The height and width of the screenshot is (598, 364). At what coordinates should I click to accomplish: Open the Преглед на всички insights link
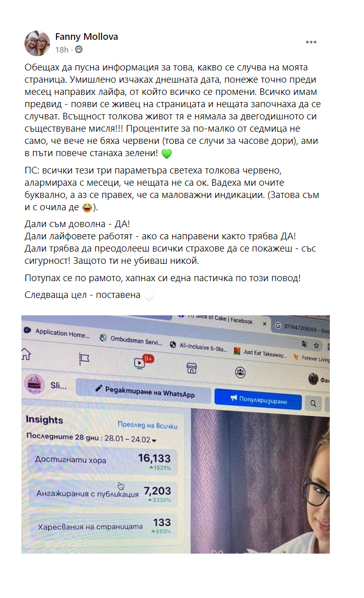[x=147, y=425]
